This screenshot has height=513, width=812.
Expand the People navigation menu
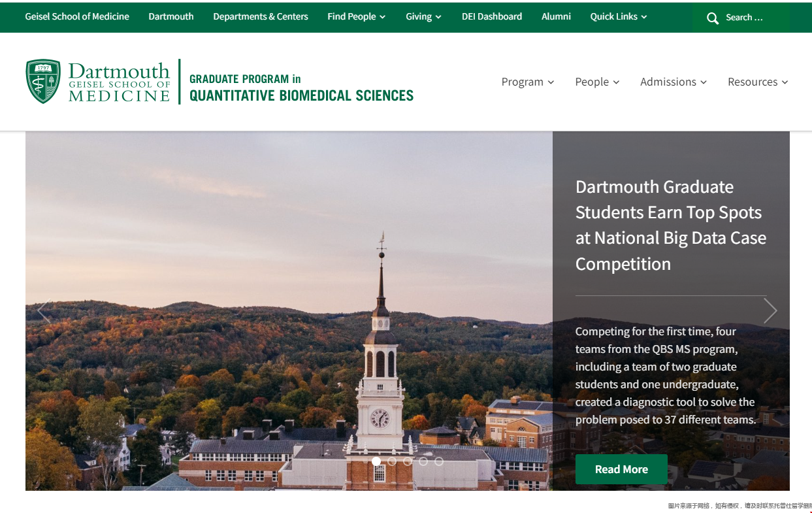[597, 82]
